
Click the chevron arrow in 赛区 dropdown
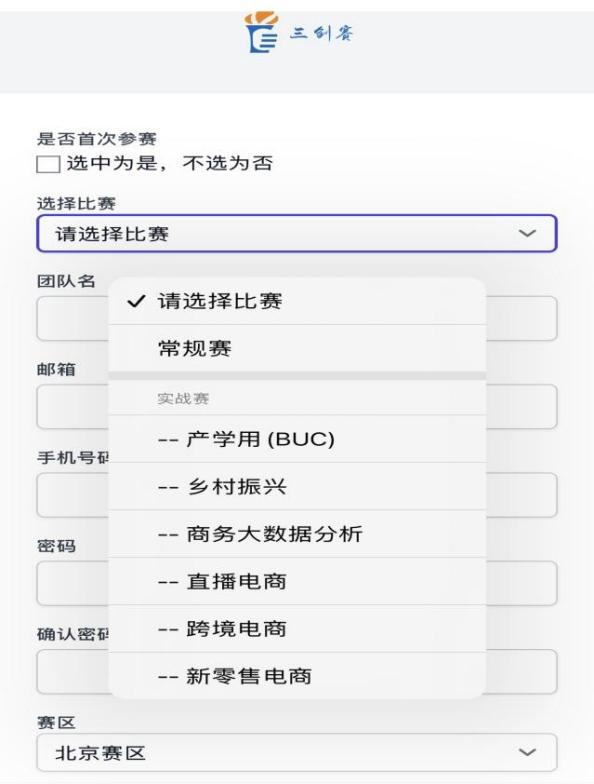coord(527,752)
